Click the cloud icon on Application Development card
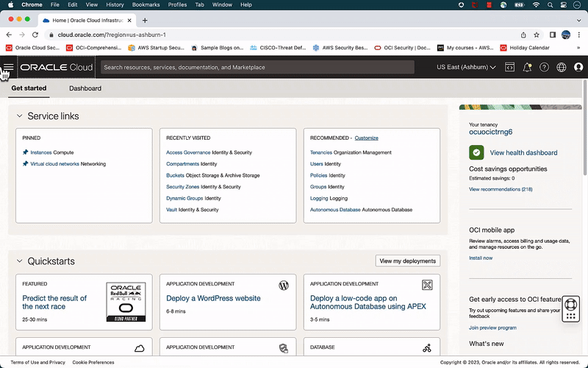The image size is (588, 368). click(140, 348)
